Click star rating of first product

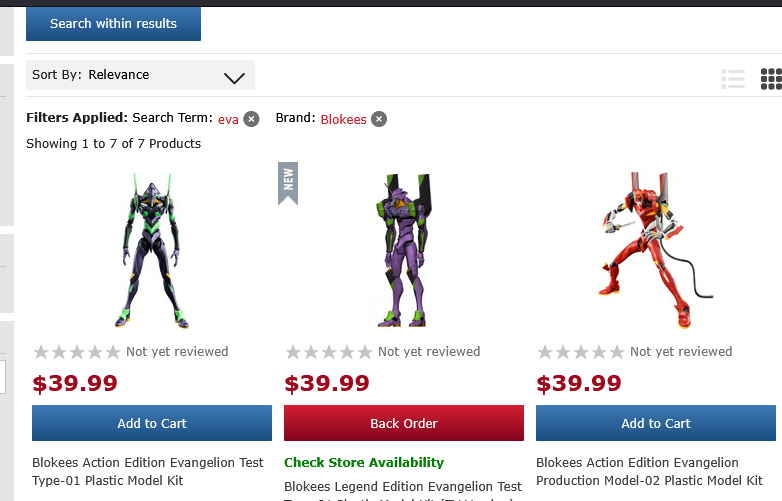point(77,352)
